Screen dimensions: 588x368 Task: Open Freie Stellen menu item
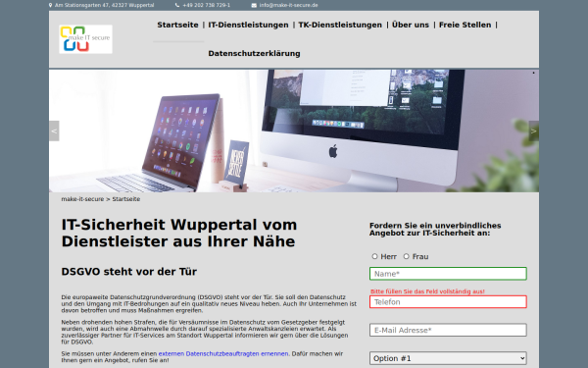point(465,25)
